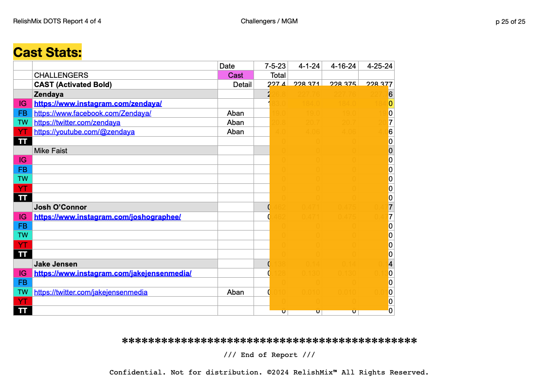The width and height of the screenshot is (545, 392).
Task: Click the TW label beside twitter.com/zendaya
Action: (x=23, y=123)
